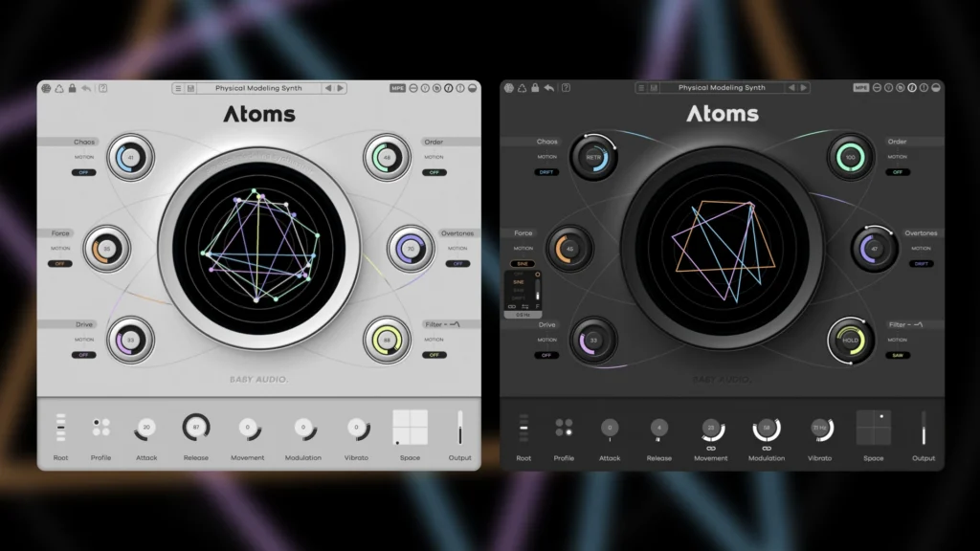Open Order motion OFF selector in light window
Image resolution: width=980 pixels, height=551 pixels.
(x=434, y=172)
